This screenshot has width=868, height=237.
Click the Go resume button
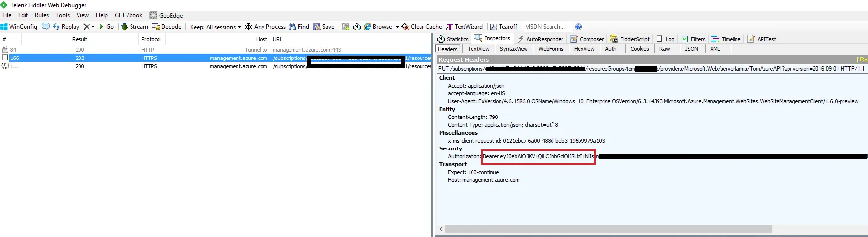(x=106, y=27)
